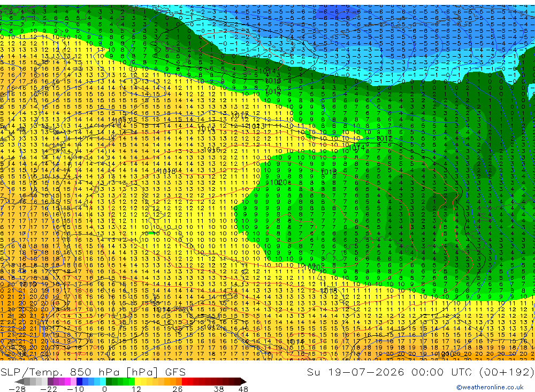Click the '00:00 UTC' time text
The image size is (535, 392).
pyautogui.click(x=442, y=372)
